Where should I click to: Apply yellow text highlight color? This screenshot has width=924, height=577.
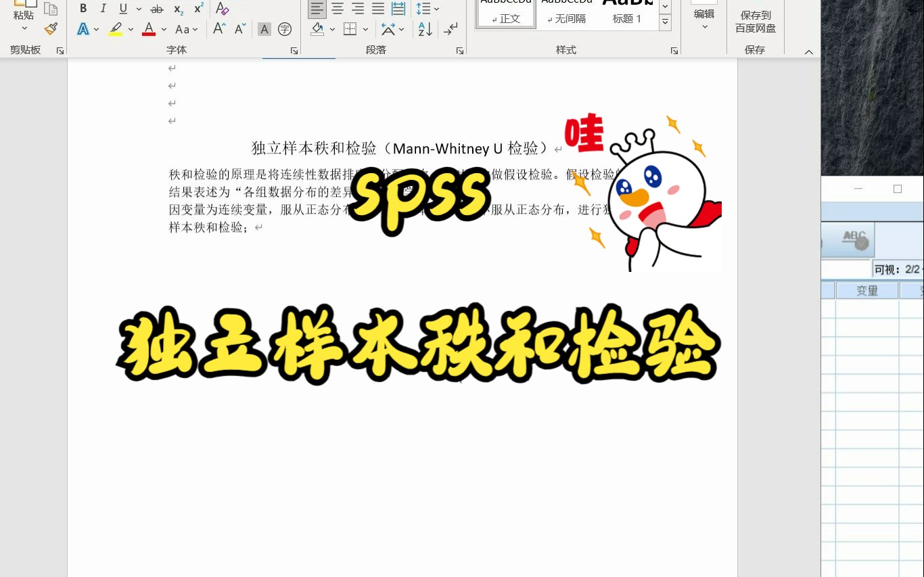coord(115,28)
